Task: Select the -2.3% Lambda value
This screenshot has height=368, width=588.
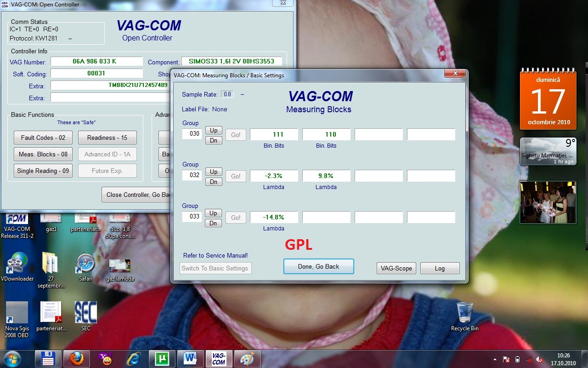Action: (x=274, y=176)
